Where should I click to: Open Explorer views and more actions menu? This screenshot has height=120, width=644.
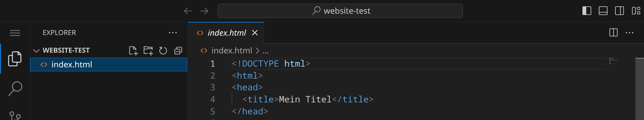pos(173,33)
